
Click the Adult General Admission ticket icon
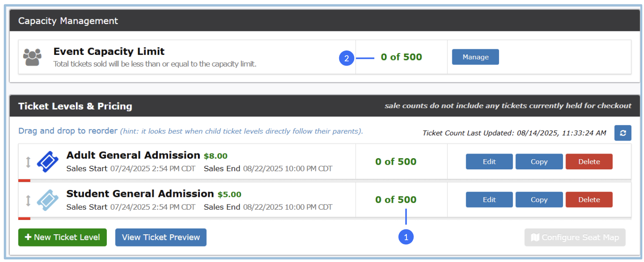(48, 162)
